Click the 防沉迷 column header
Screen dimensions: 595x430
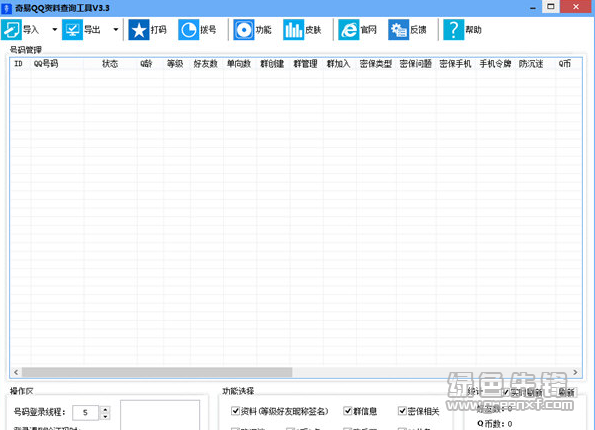(532, 64)
